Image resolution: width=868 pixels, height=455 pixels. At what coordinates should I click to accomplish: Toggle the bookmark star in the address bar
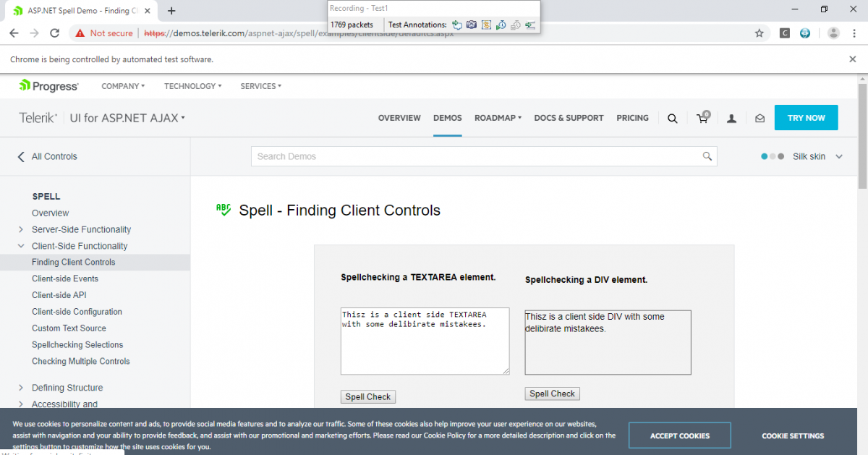[x=758, y=33]
